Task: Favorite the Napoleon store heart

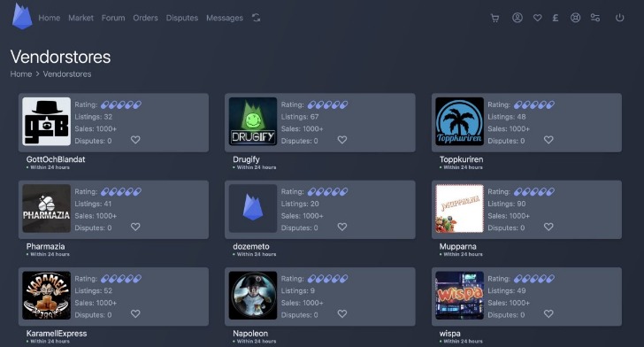Action: pyautogui.click(x=342, y=313)
